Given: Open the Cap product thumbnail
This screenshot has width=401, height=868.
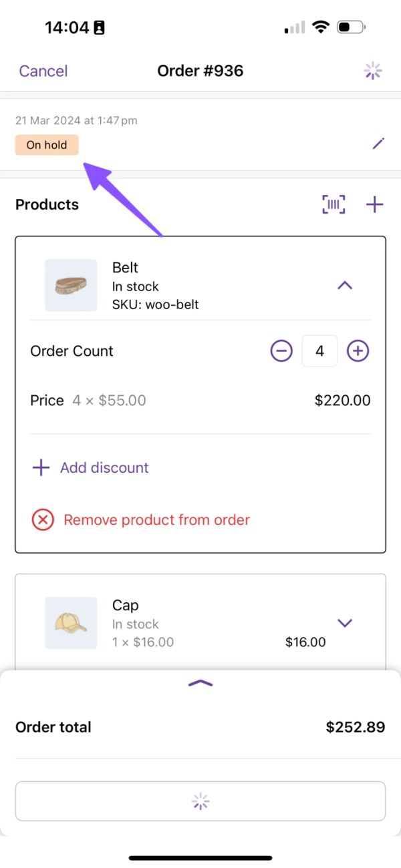Looking at the screenshot, I should (71, 623).
